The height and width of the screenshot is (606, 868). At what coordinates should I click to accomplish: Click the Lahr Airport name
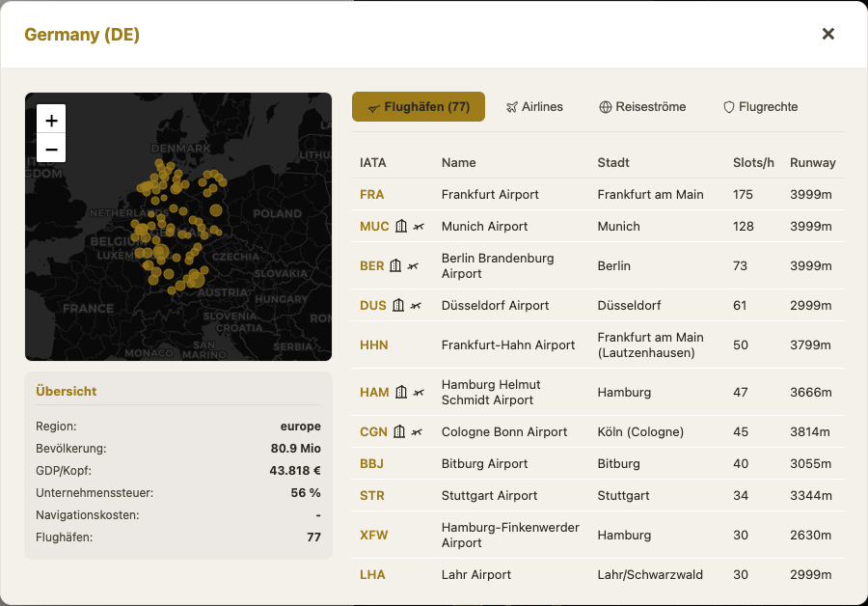pyautogui.click(x=476, y=574)
